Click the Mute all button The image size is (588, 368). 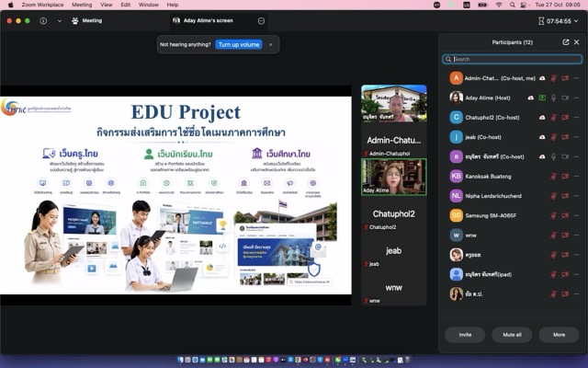tap(512, 335)
